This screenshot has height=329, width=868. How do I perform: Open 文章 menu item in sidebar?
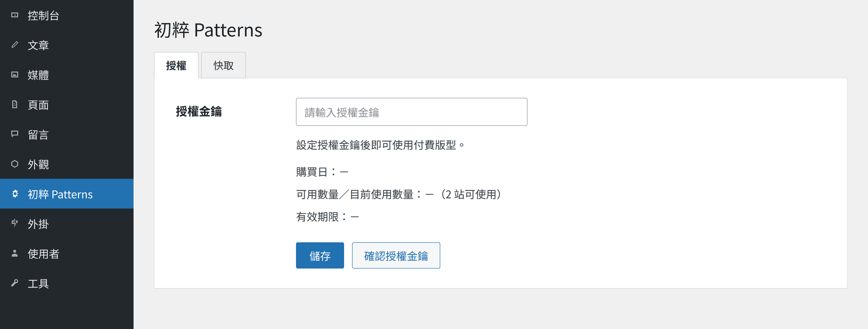click(67, 45)
